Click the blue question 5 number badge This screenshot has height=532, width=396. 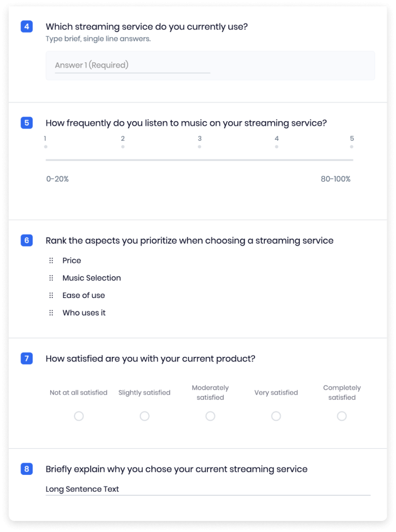point(27,123)
